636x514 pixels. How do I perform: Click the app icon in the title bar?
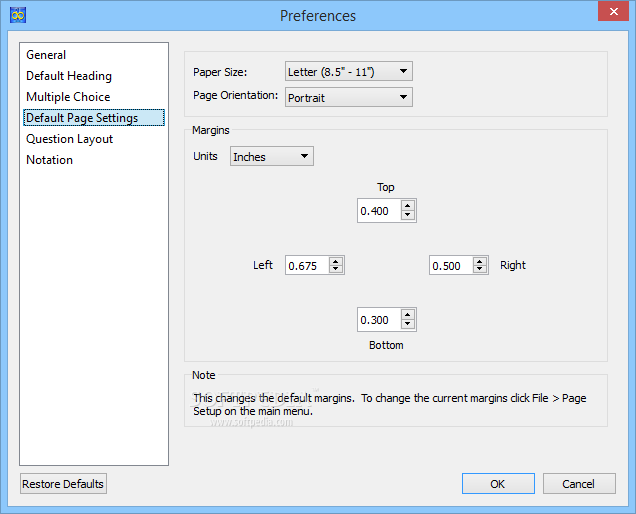pyautogui.click(x=18, y=15)
